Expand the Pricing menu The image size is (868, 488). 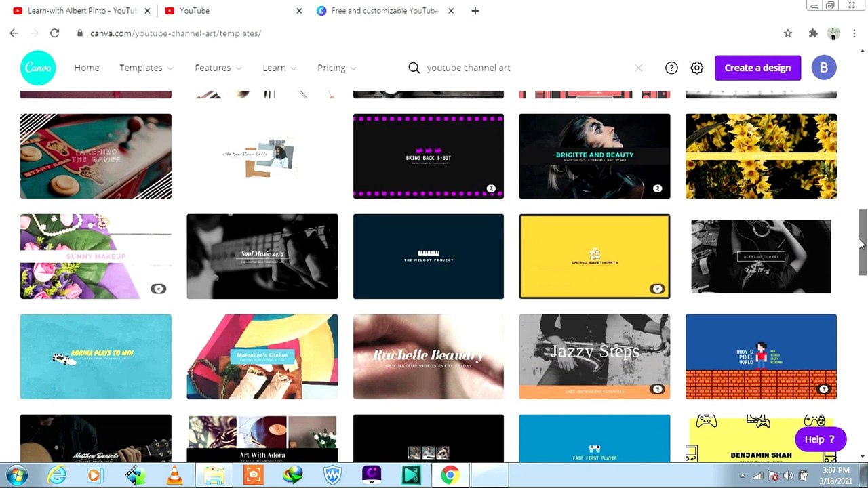[x=337, y=68]
